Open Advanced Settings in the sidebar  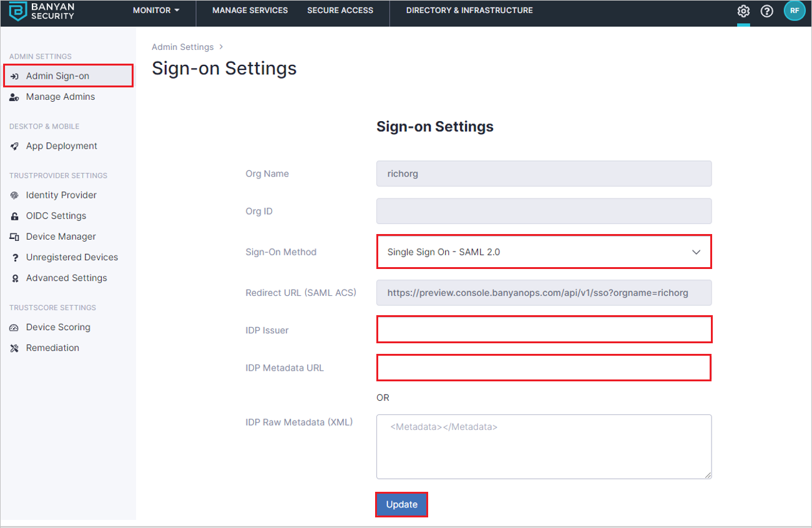click(x=66, y=278)
